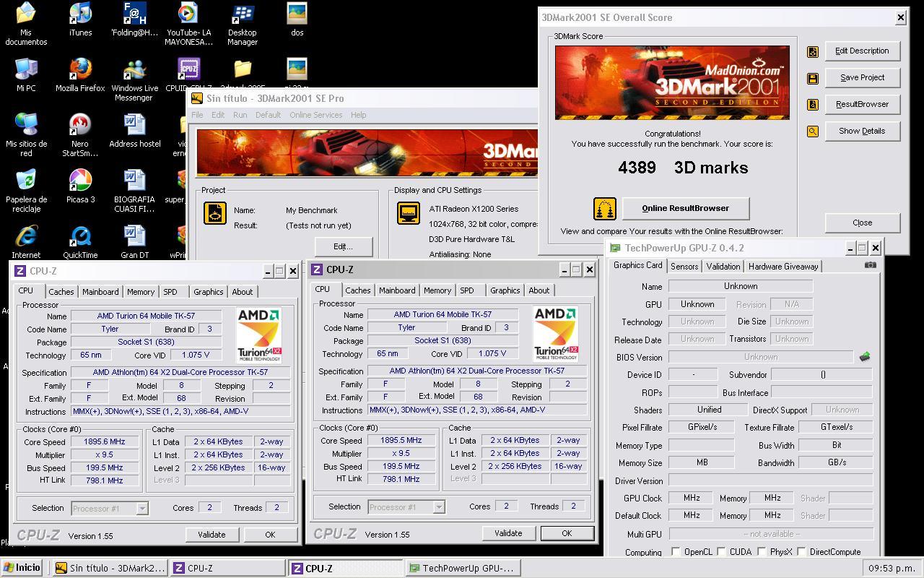Click the Edit... button in 3DMark Project section

coord(343,247)
